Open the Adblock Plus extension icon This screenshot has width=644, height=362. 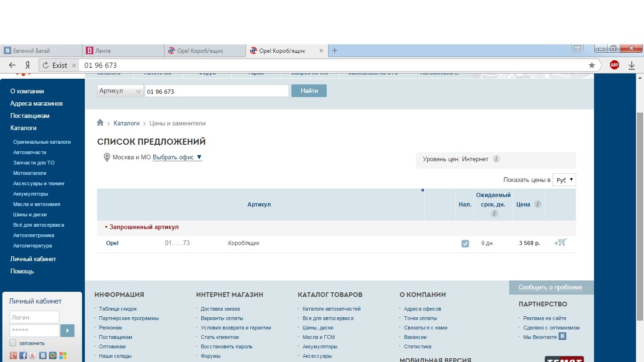[x=614, y=65]
